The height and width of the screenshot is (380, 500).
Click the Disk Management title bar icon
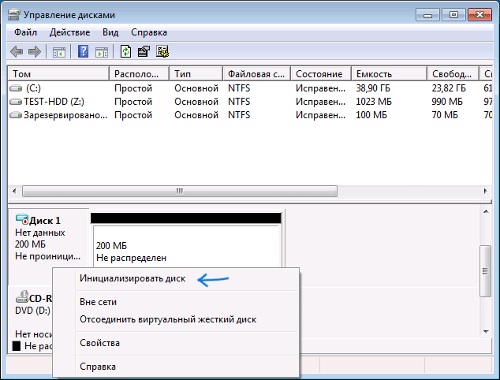[x=14, y=15]
